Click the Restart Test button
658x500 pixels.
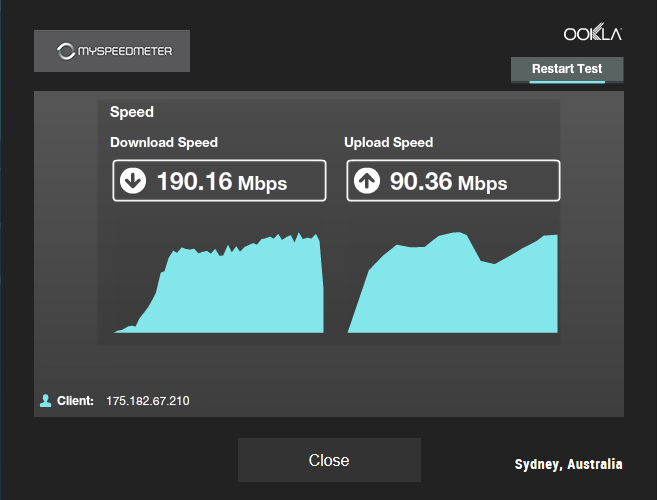click(567, 70)
